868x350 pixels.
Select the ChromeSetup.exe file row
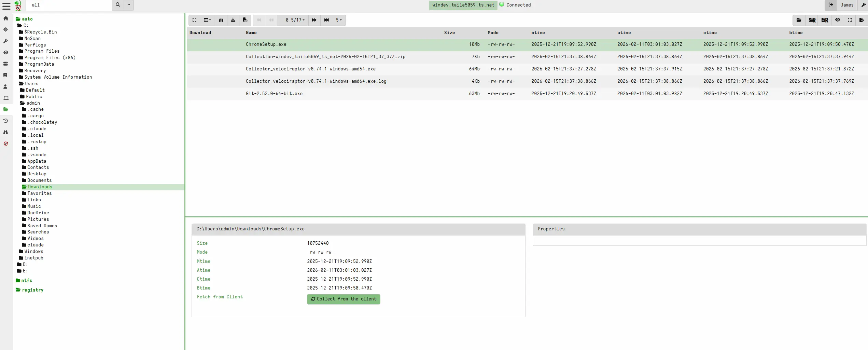pos(527,44)
